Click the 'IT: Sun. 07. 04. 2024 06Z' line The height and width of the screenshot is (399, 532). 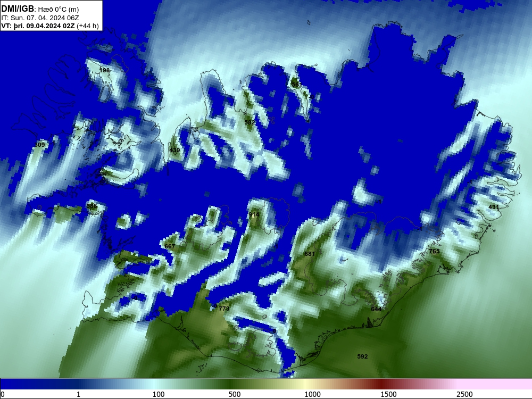[x=40, y=18]
